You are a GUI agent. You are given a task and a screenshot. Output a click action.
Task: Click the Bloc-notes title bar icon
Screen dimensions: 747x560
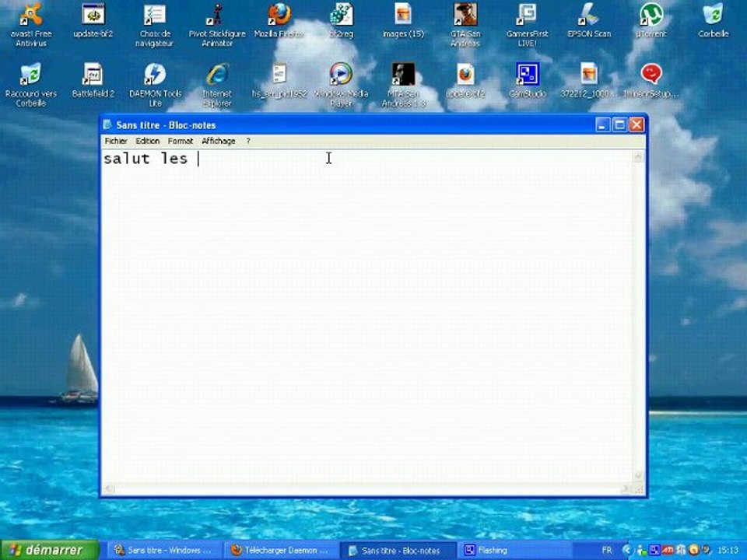(x=107, y=124)
